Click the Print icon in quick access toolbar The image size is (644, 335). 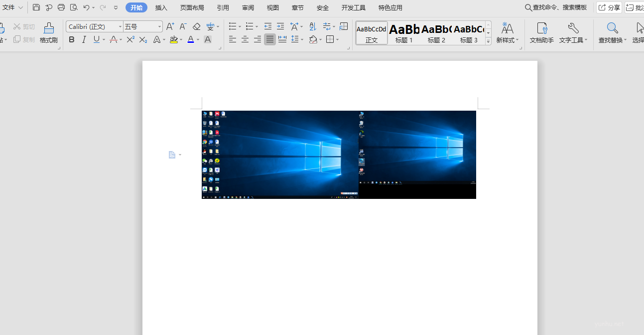(x=61, y=7)
